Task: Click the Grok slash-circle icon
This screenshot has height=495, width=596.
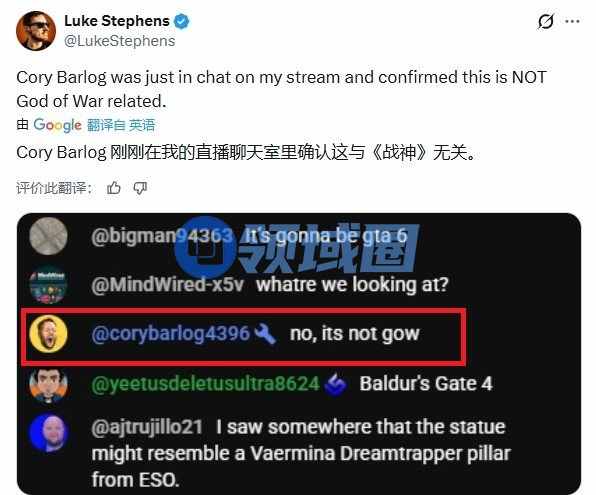Action: [546, 21]
